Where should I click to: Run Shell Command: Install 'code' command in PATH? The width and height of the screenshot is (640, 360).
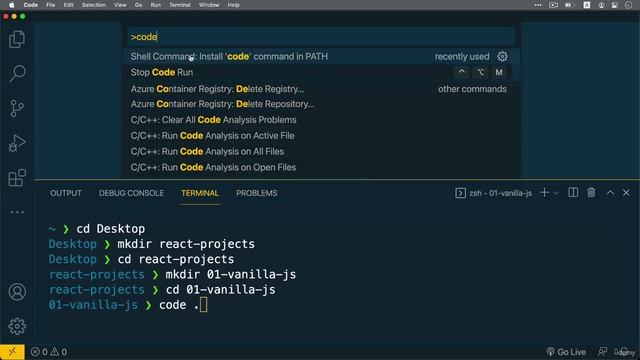point(321,56)
